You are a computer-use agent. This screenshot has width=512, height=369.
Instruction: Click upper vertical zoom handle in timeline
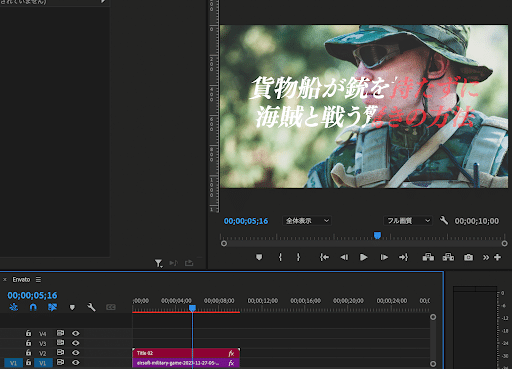click(433, 317)
